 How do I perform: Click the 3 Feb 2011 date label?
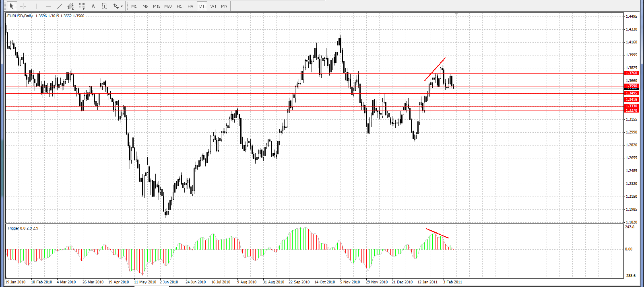tap(453, 282)
